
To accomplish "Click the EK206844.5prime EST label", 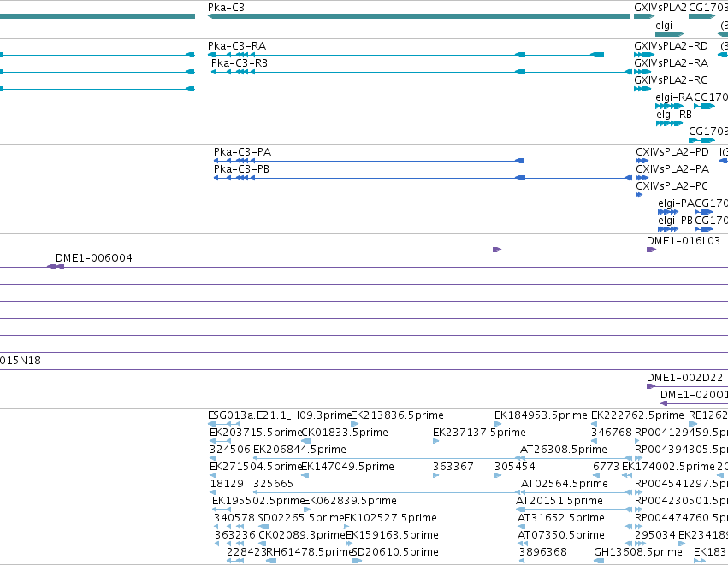I will [x=299, y=450].
